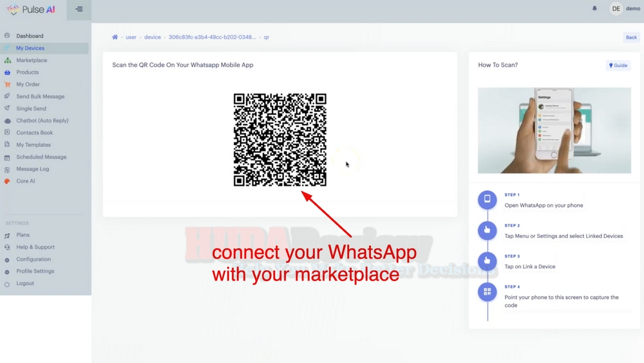Click the Guide button

[x=618, y=65]
